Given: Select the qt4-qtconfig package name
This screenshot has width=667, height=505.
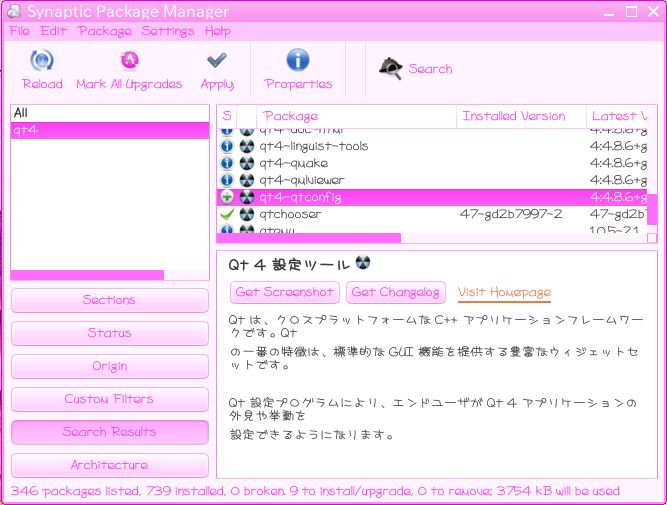Looking at the screenshot, I should 300,197.
